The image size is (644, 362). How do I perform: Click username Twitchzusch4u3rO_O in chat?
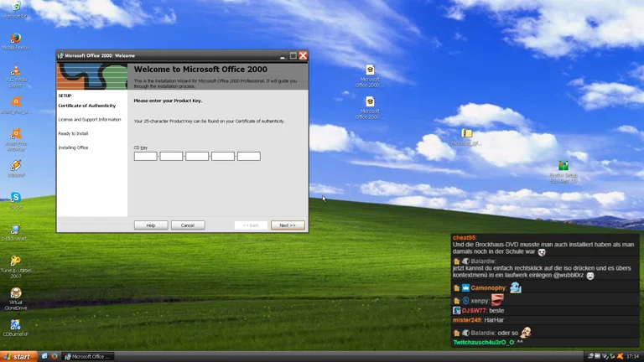[x=484, y=342]
